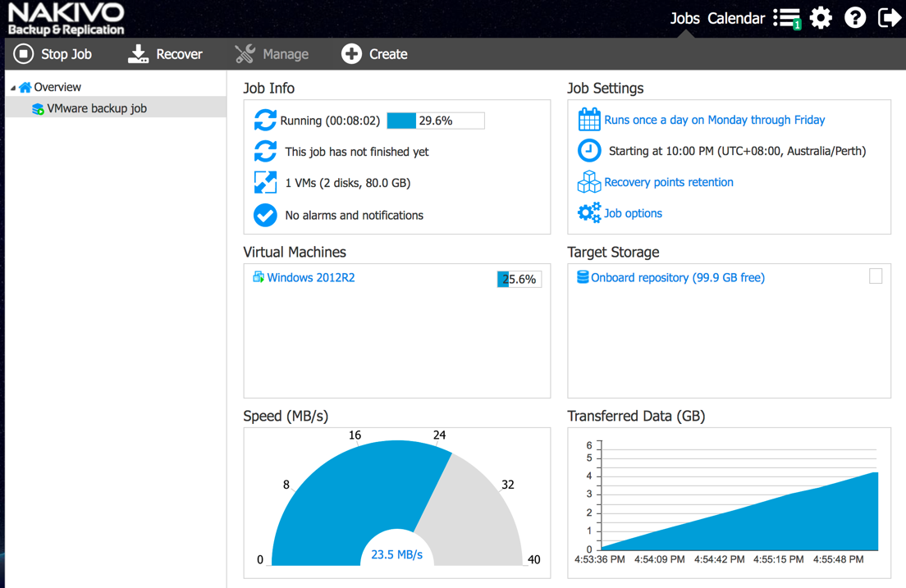Click the No alarms checkmark icon
The image size is (906, 588).
[x=265, y=215]
